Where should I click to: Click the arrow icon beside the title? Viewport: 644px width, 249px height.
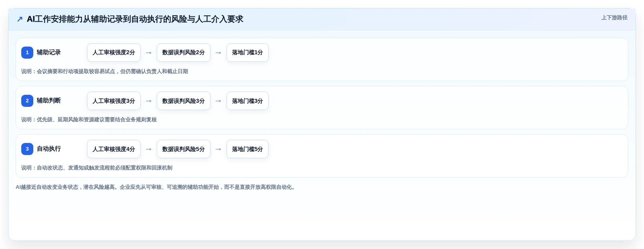coord(20,19)
